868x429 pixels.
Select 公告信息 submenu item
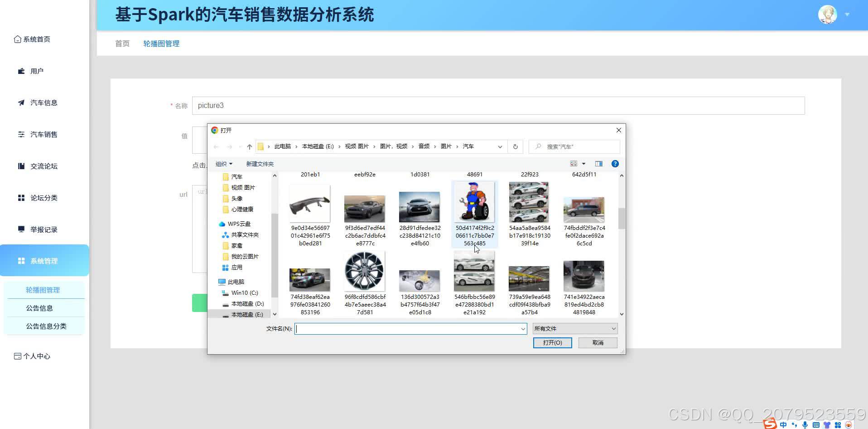tap(39, 308)
